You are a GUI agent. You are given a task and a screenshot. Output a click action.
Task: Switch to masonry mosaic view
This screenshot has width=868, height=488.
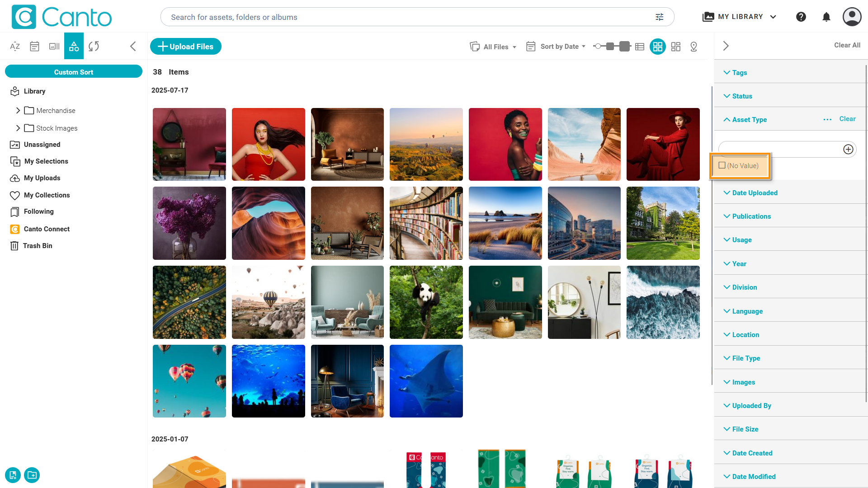676,47
